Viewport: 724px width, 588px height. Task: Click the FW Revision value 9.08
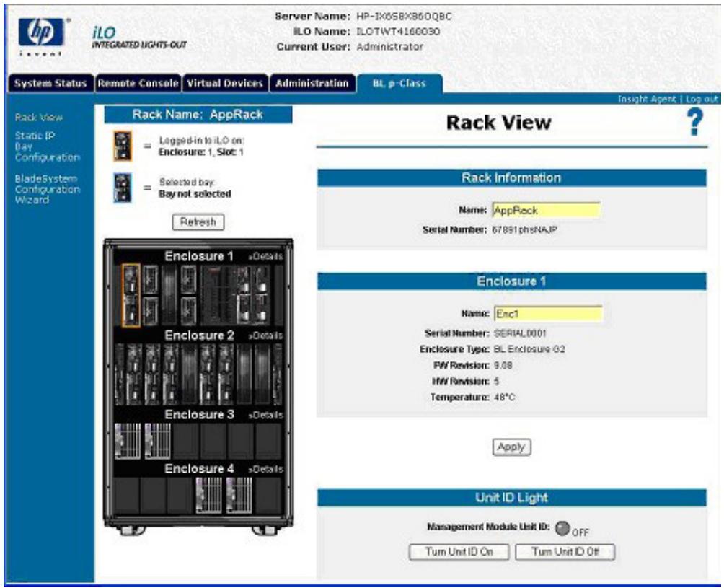(x=503, y=365)
